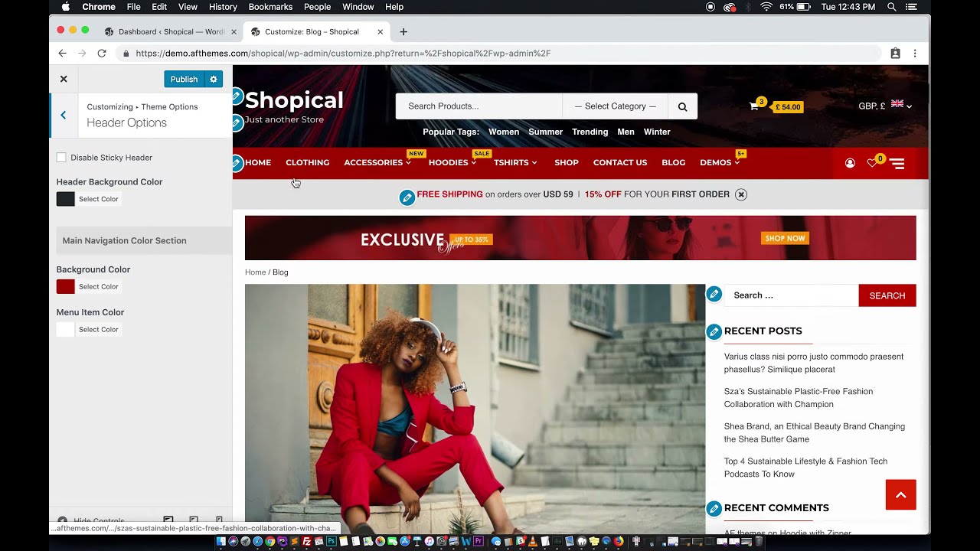Image resolution: width=980 pixels, height=551 pixels.
Task: Expand the DEMOS menu
Action: pyautogui.click(x=720, y=162)
